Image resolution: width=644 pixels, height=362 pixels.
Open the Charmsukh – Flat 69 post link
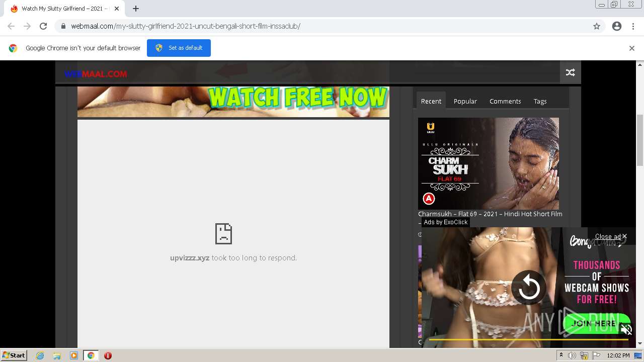pyautogui.click(x=490, y=214)
